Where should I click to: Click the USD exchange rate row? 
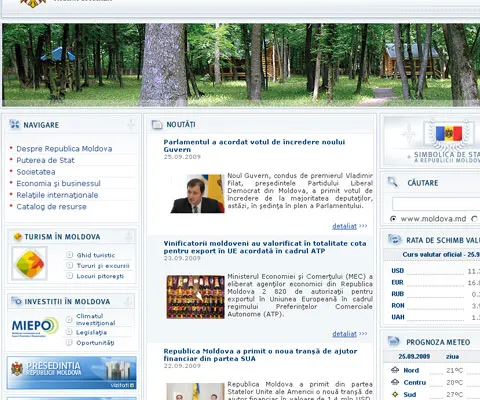[x=435, y=271]
